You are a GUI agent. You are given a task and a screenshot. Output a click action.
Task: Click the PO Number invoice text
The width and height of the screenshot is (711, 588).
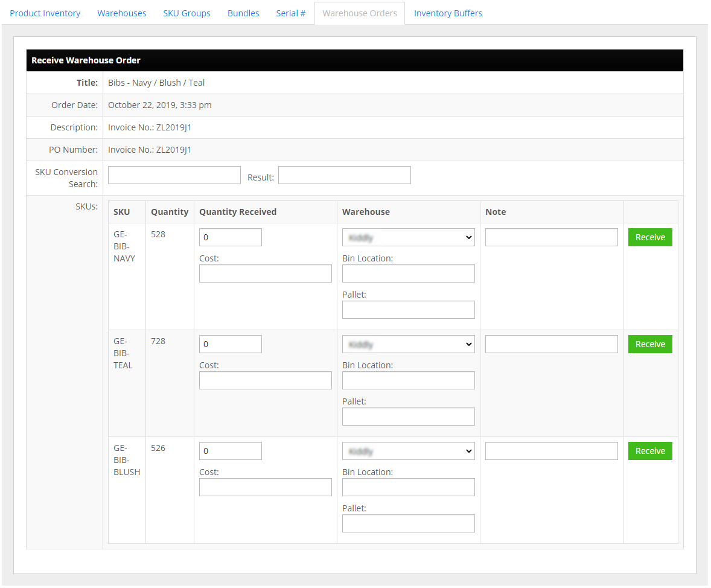(150, 150)
